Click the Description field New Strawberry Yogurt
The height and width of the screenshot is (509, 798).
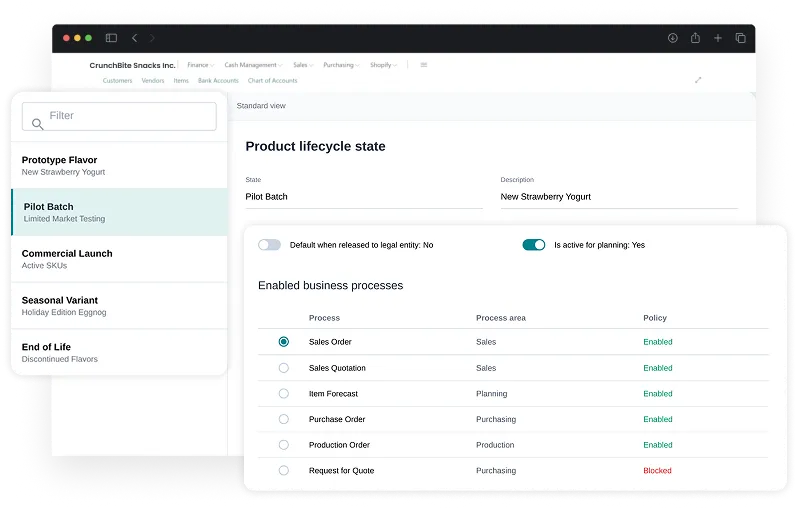click(x=619, y=196)
